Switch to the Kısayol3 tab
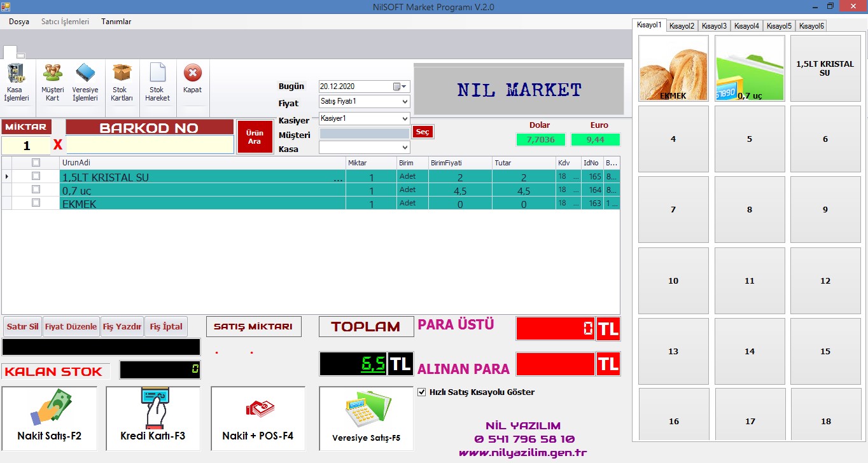This screenshot has height=463, width=868. (714, 26)
